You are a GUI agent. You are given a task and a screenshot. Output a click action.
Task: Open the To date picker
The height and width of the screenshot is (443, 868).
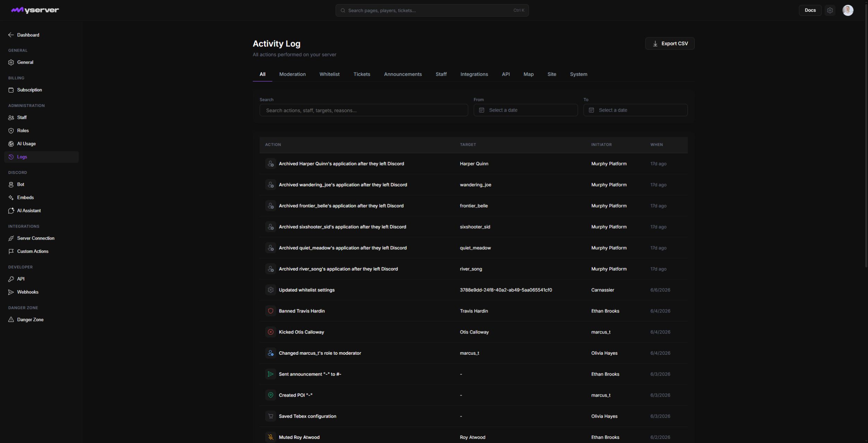click(635, 110)
